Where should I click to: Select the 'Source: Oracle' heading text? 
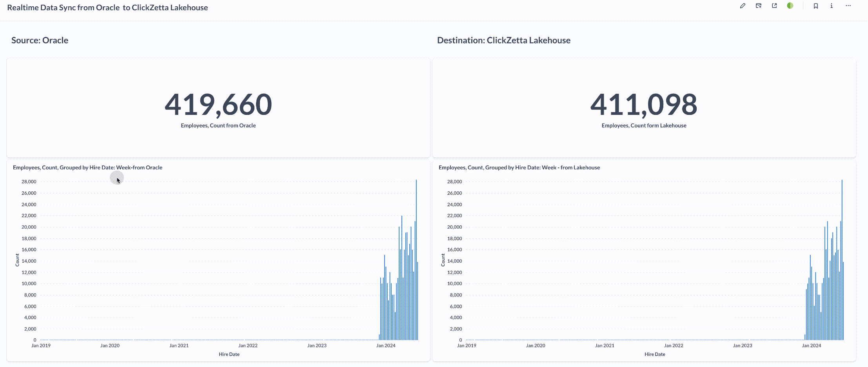(40, 40)
